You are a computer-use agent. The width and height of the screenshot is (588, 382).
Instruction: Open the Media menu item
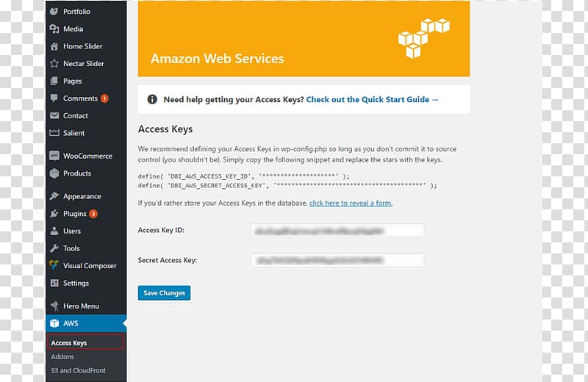pyautogui.click(x=73, y=29)
